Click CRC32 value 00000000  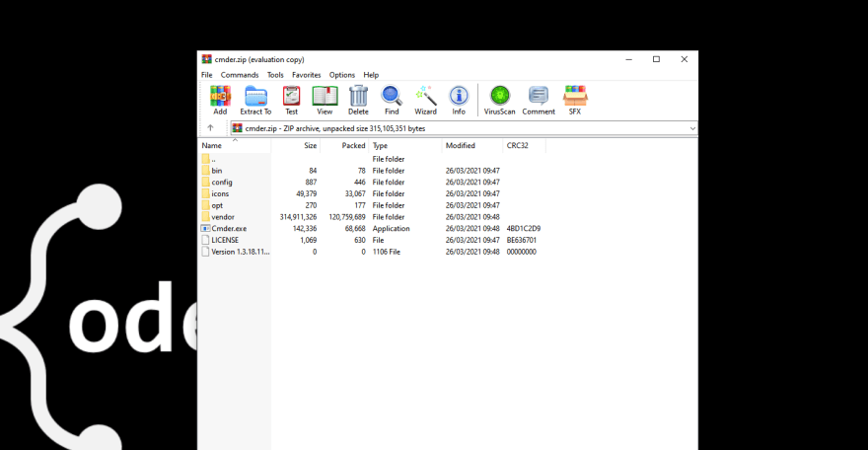click(x=522, y=252)
